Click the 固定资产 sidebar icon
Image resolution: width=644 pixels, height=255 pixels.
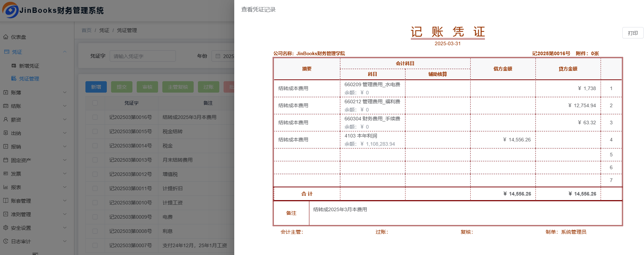point(6,160)
